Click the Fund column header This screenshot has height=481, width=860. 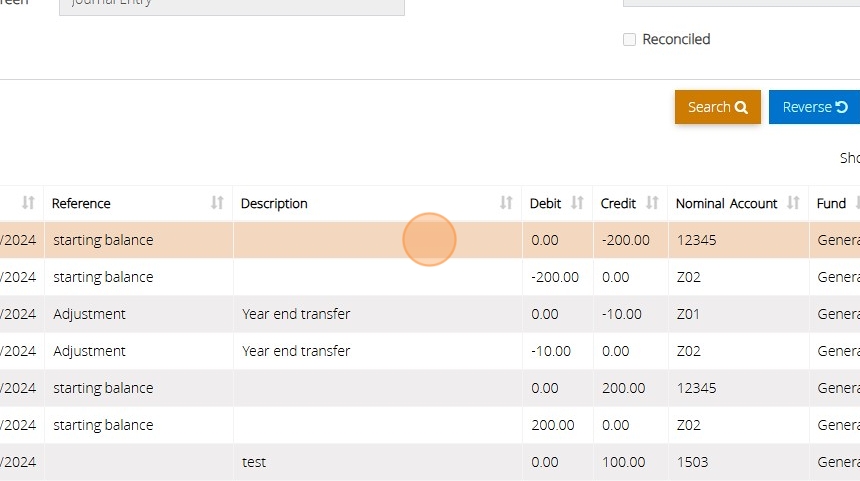pos(831,203)
